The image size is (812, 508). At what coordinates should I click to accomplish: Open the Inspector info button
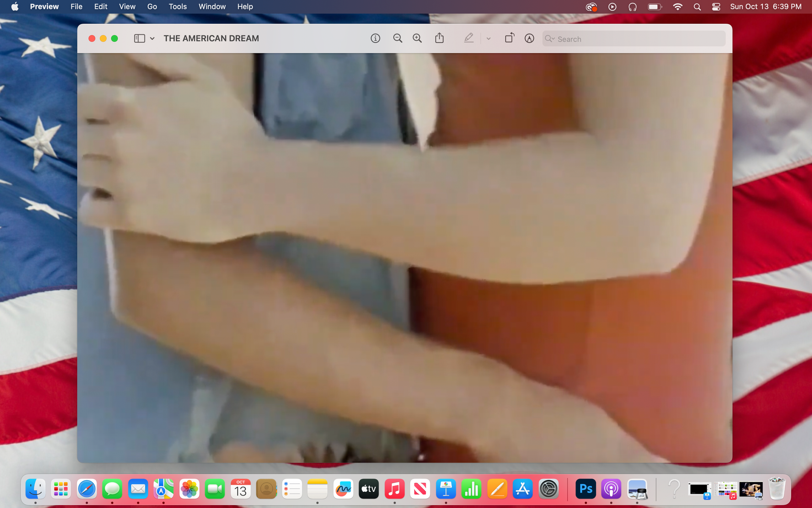375,38
